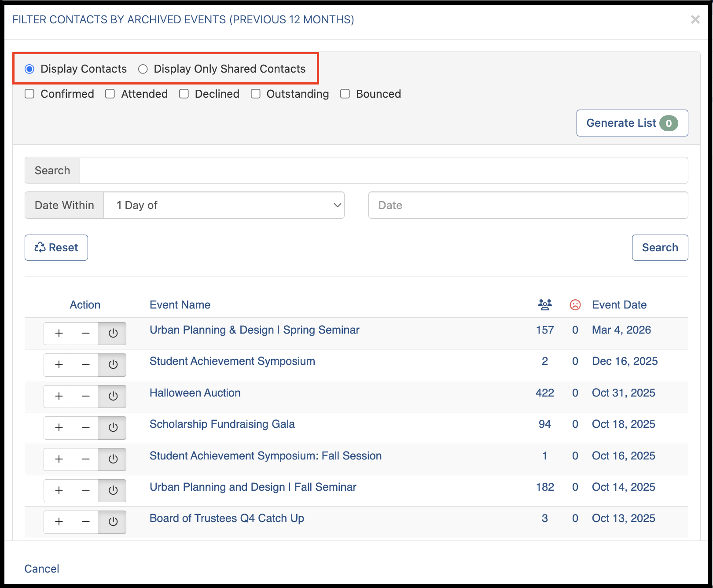Exclude Board of Trustees Q4 Catch Up

click(85, 522)
